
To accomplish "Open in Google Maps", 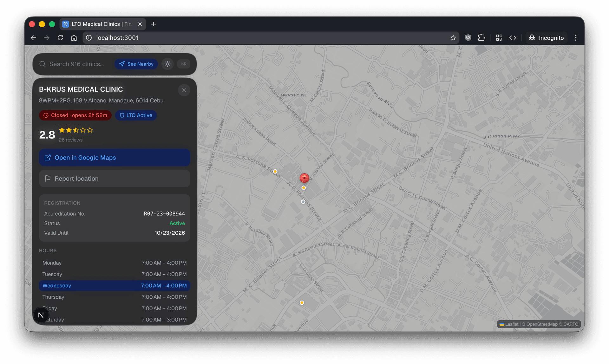I will click(x=115, y=158).
